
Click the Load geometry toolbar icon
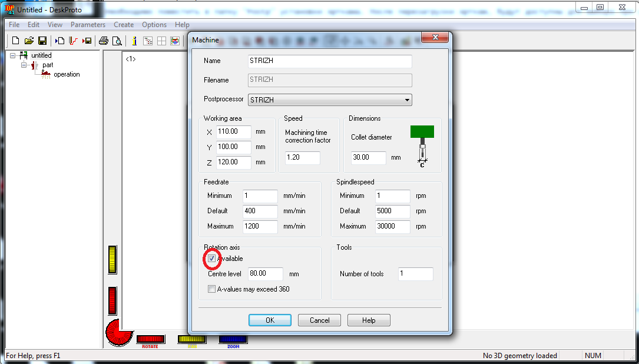pos(60,41)
